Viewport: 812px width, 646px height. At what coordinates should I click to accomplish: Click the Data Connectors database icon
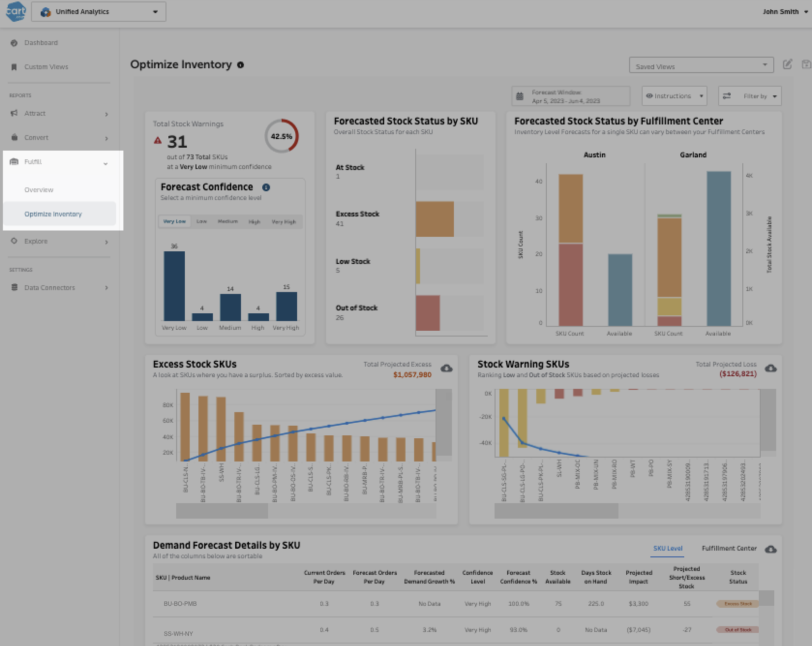click(x=14, y=287)
